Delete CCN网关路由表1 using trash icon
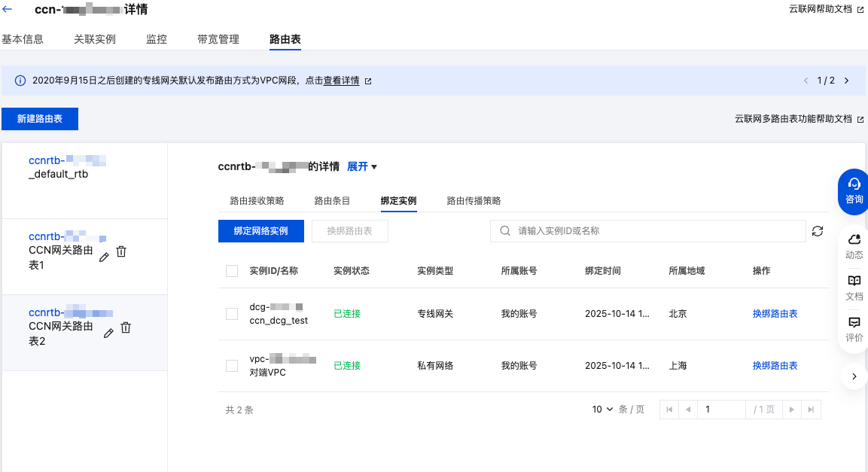The width and height of the screenshot is (868, 472). pyautogui.click(x=121, y=252)
